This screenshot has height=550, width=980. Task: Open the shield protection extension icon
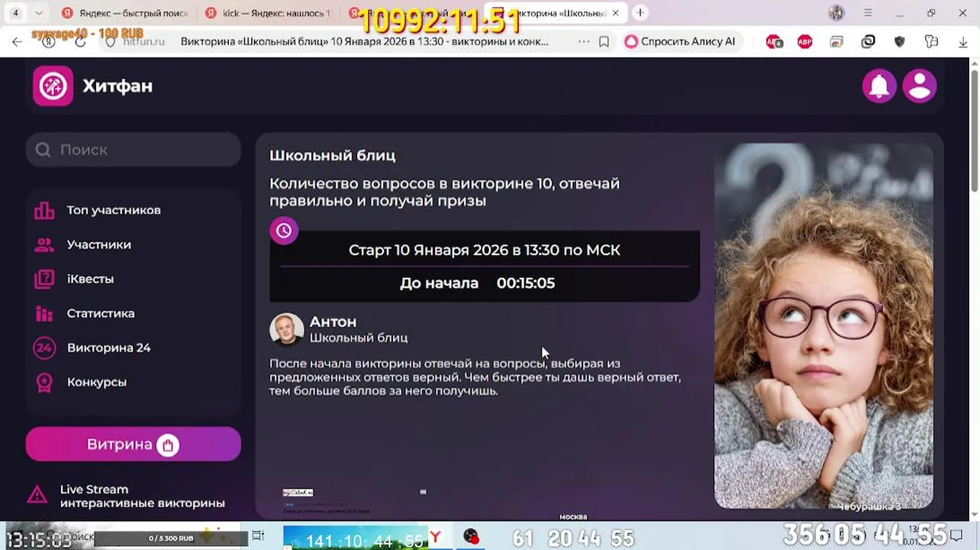(x=900, y=42)
